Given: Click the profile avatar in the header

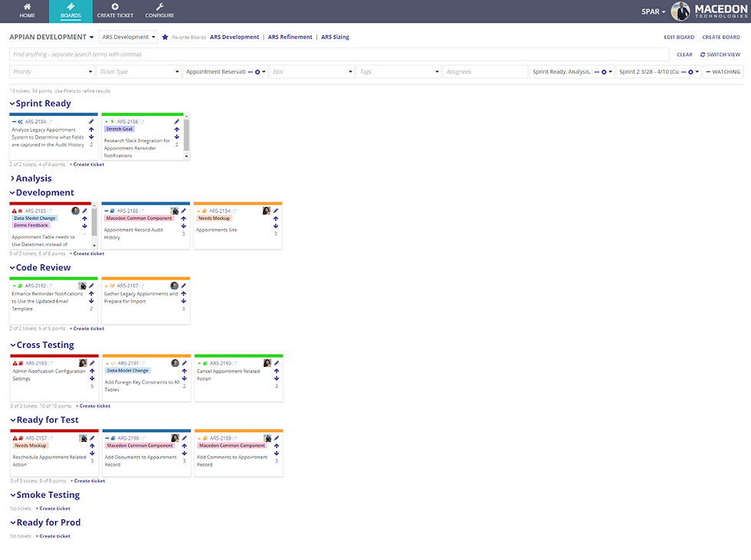Looking at the screenshot, I should 680,11.
